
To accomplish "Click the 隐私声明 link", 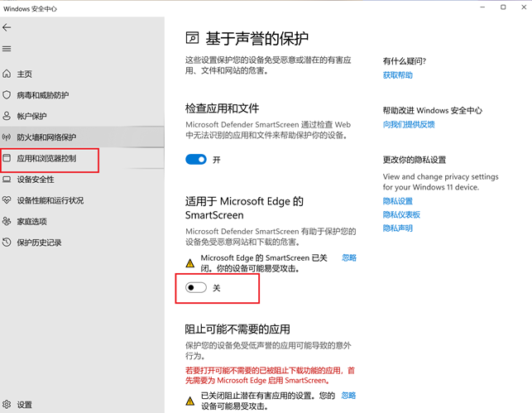I will coord(397,228).
